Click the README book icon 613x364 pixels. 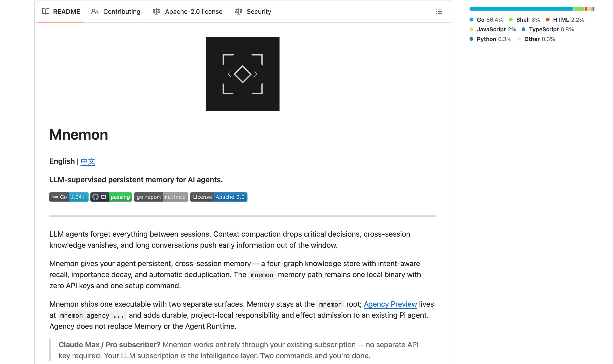click(x=46, y=12)
